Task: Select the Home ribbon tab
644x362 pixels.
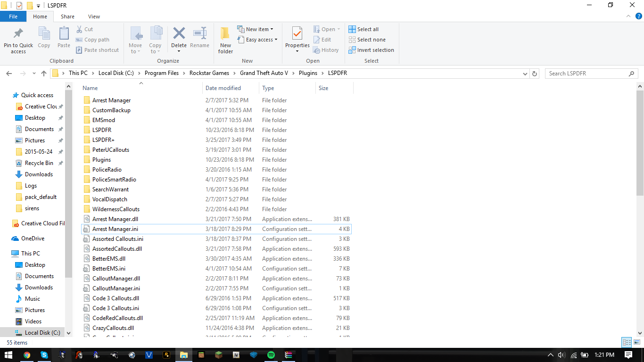Action: tap(40, 16)
